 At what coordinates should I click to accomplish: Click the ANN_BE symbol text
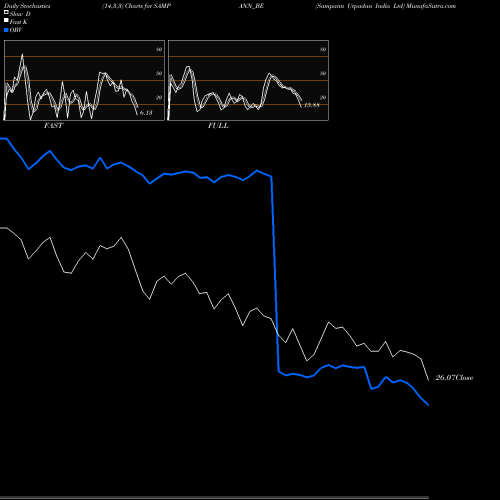pyautogui.click(x=251, y=6)
